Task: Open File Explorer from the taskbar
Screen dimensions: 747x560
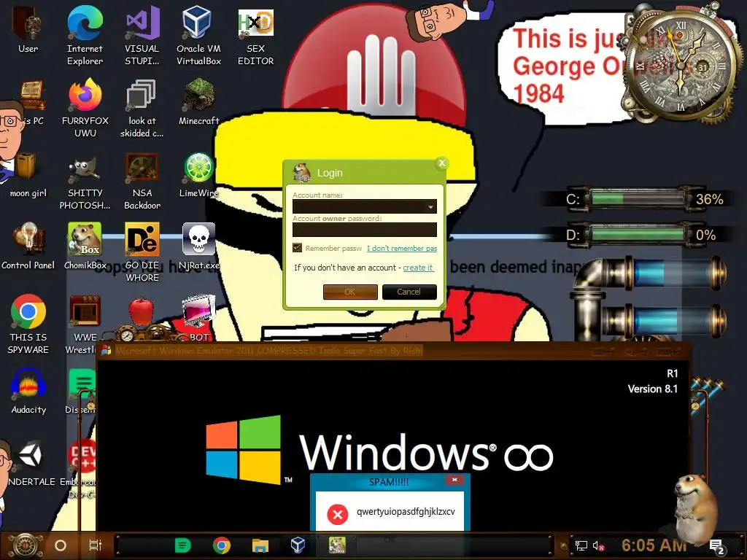Action: pos(260,545)
